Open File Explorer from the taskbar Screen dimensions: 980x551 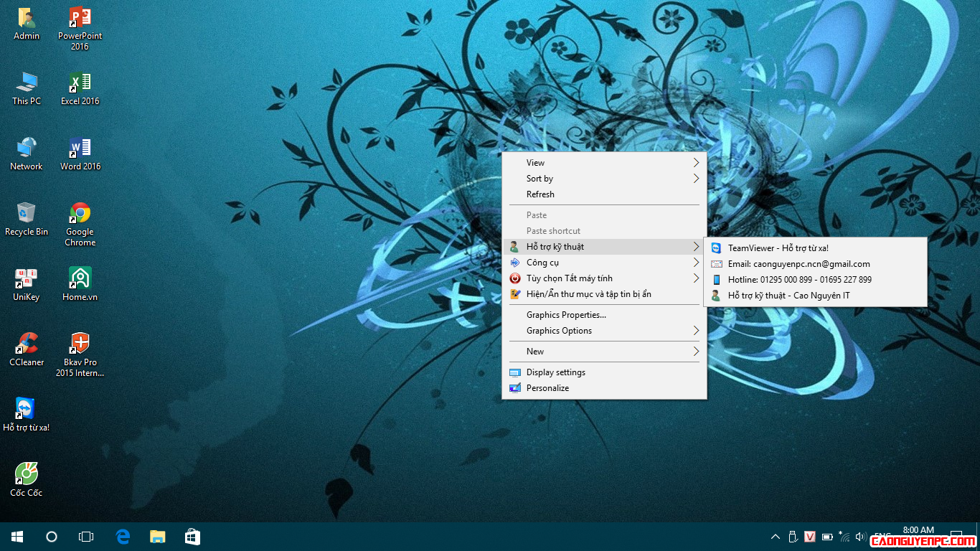pyautogui.click(x=158, y=537)
